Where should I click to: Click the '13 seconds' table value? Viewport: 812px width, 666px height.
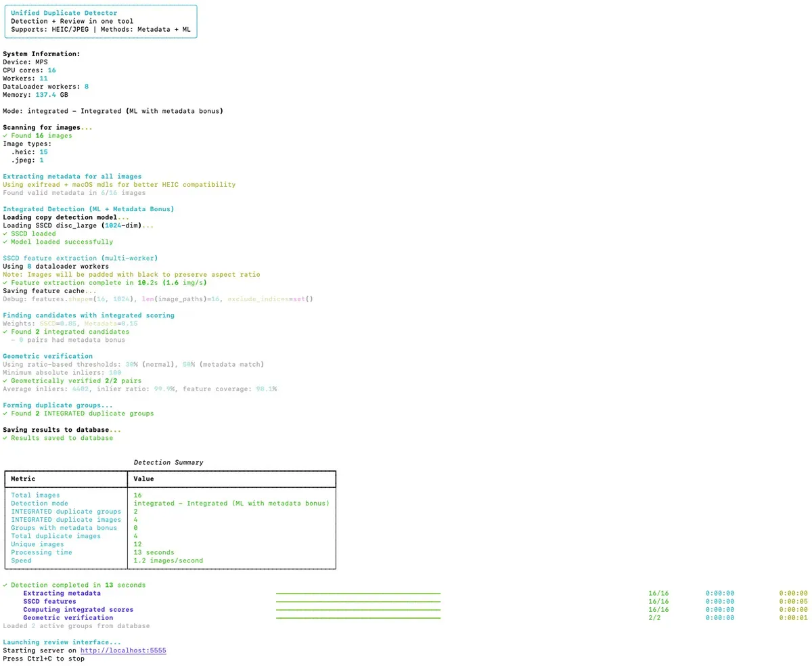pos(154,552)
